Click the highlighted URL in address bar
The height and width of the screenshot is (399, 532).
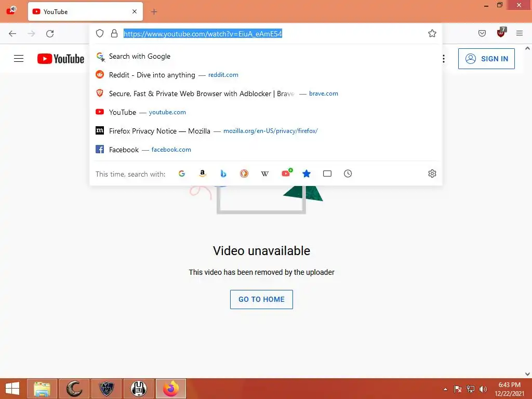[x=203, y=34]
